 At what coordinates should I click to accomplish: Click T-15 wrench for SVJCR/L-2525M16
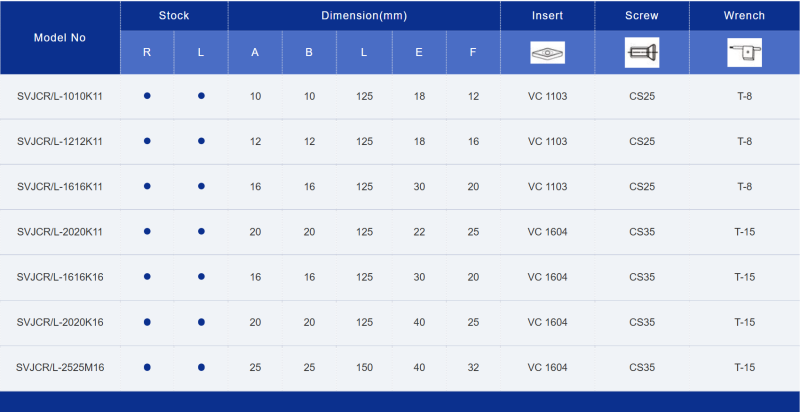(x=744, y=368)
